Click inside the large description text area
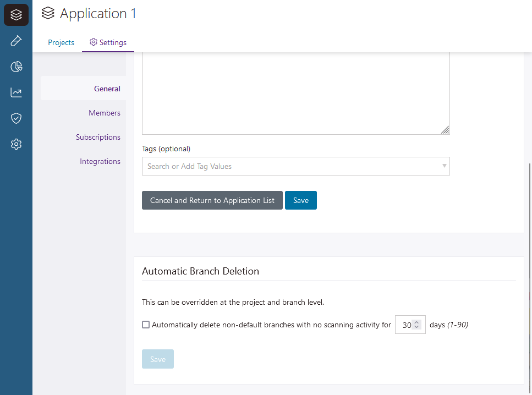The width and height of the screenshot is (532, 395). 295,94
